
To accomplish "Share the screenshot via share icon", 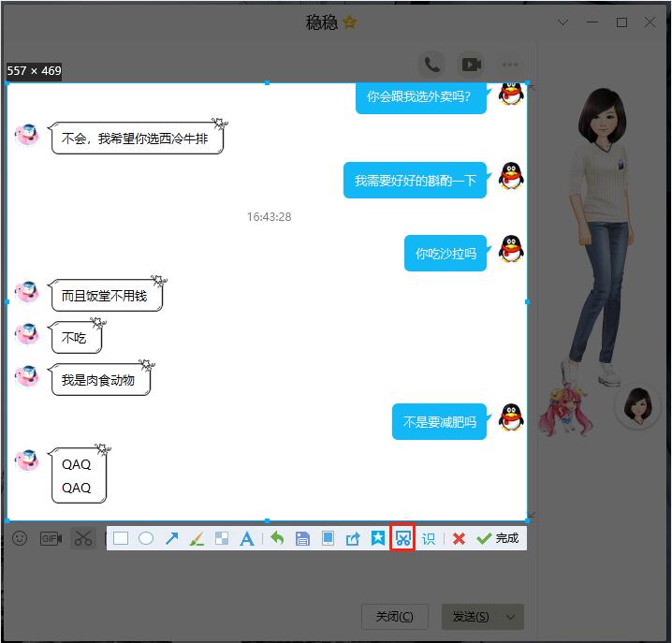I will pos(353,538).
